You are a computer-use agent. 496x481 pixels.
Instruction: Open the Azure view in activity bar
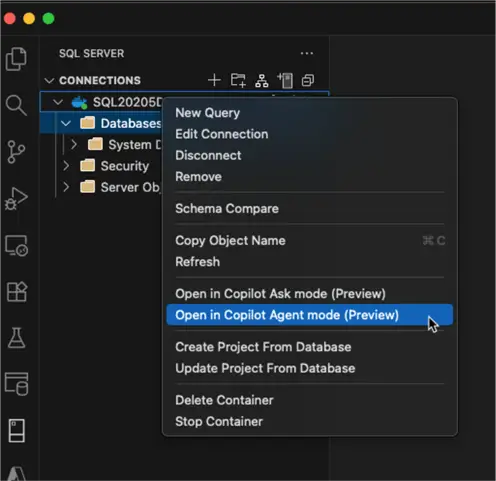pyautogui.click(x=17, y=473)
